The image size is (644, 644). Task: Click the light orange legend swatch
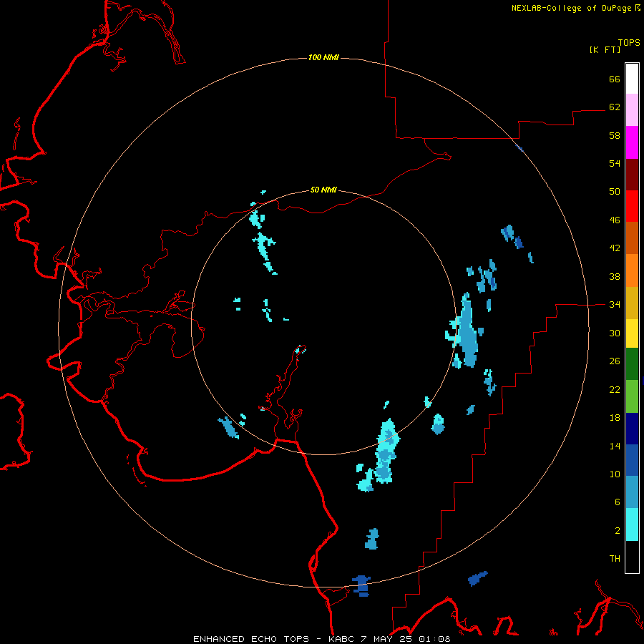(632, 270)
